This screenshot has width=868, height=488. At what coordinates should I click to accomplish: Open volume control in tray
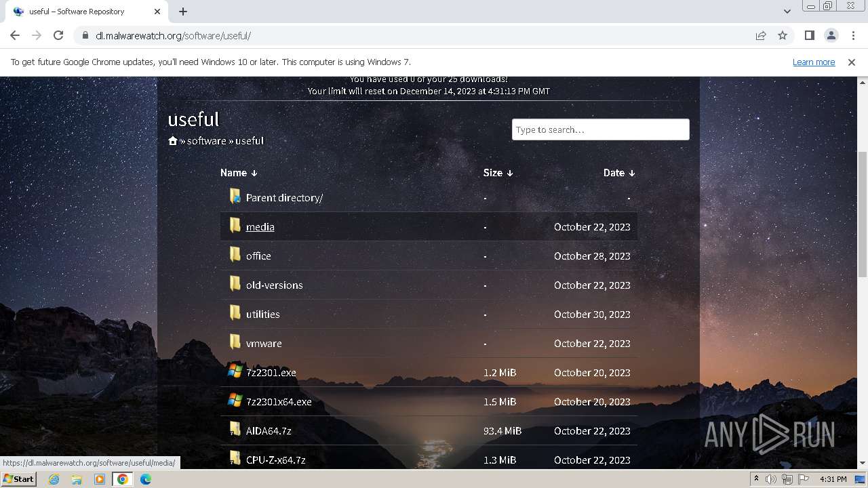771,479
